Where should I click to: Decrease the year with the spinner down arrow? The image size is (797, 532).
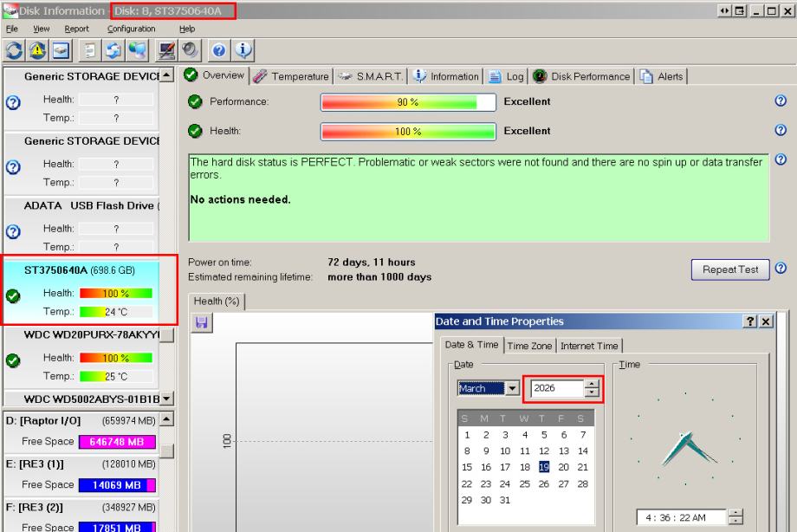592,393
